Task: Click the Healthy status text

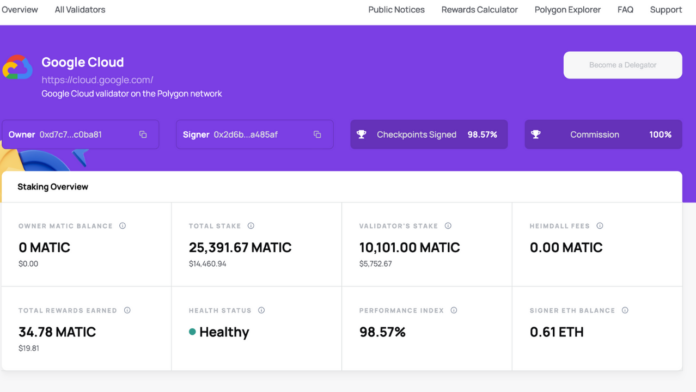Action: click(224, 332)
